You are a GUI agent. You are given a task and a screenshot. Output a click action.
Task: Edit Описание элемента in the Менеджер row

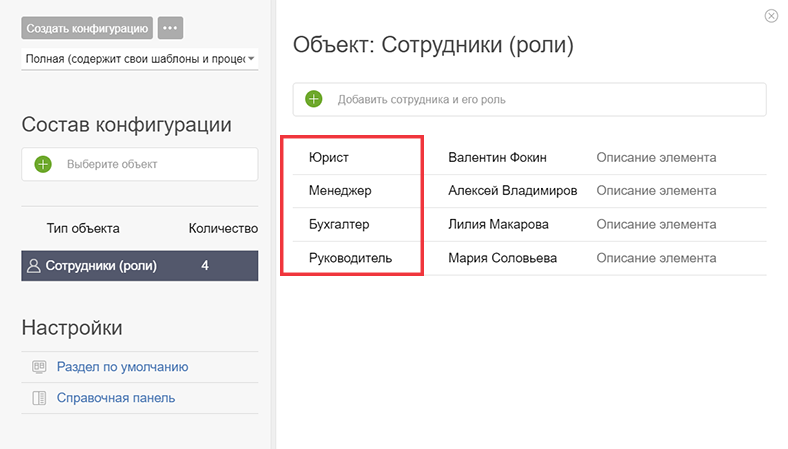pos(656,191)
